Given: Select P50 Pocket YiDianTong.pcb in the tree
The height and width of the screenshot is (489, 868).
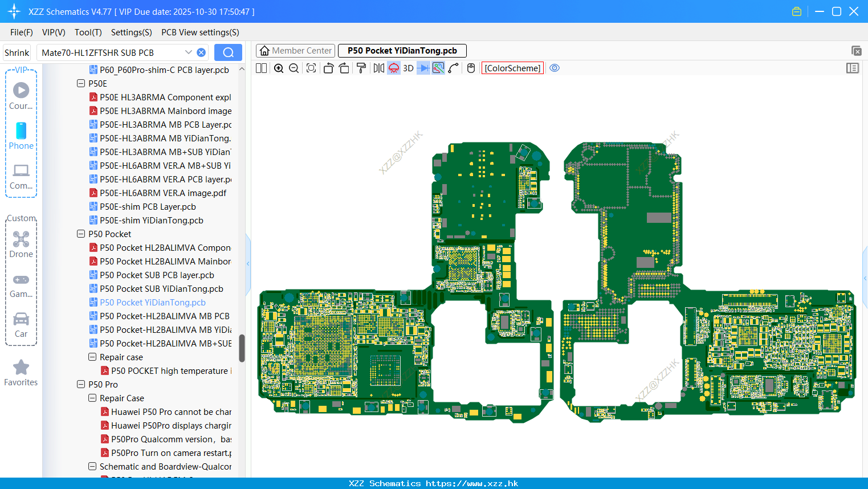Looking at the screenshot, I should tap(148, 302).
